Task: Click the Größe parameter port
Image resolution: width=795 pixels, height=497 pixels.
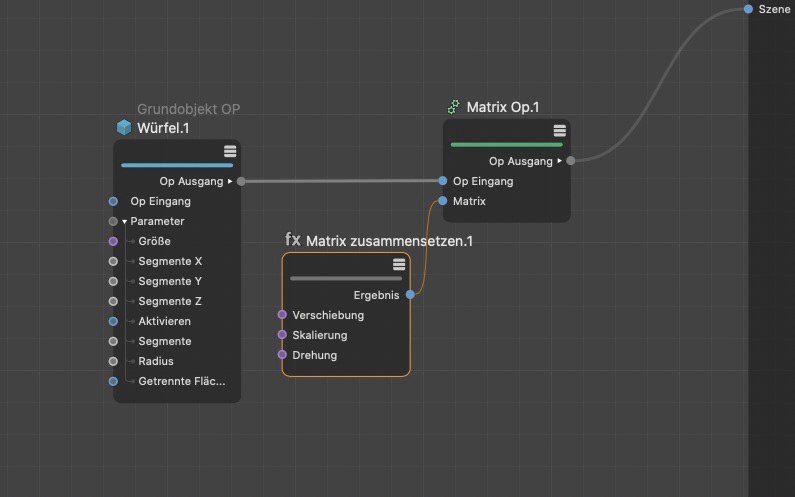Action: 113,241
